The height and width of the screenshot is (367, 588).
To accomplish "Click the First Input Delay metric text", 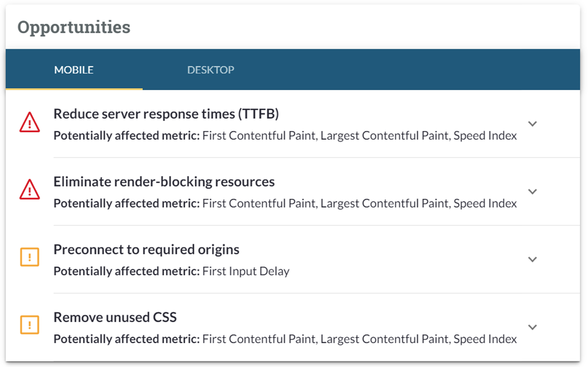I will tap(246, 271).
